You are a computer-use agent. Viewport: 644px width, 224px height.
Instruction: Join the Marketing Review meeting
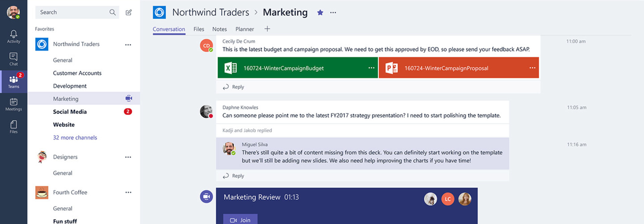240,220
